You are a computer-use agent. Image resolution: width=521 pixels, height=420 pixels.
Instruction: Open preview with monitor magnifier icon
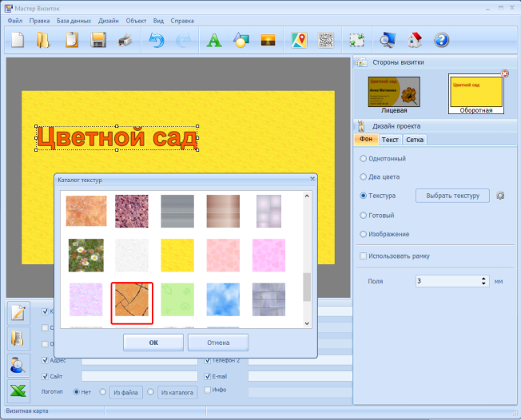tap(388, 40)
